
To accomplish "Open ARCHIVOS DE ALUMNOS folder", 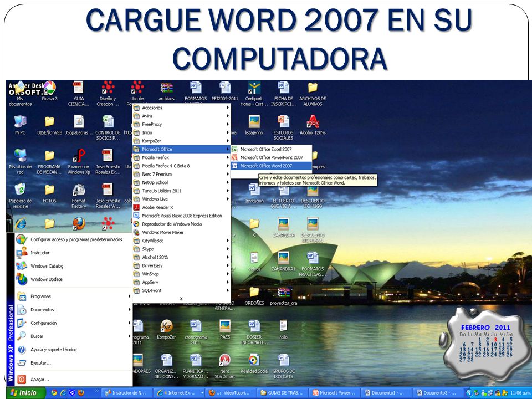I will (313, 93).
